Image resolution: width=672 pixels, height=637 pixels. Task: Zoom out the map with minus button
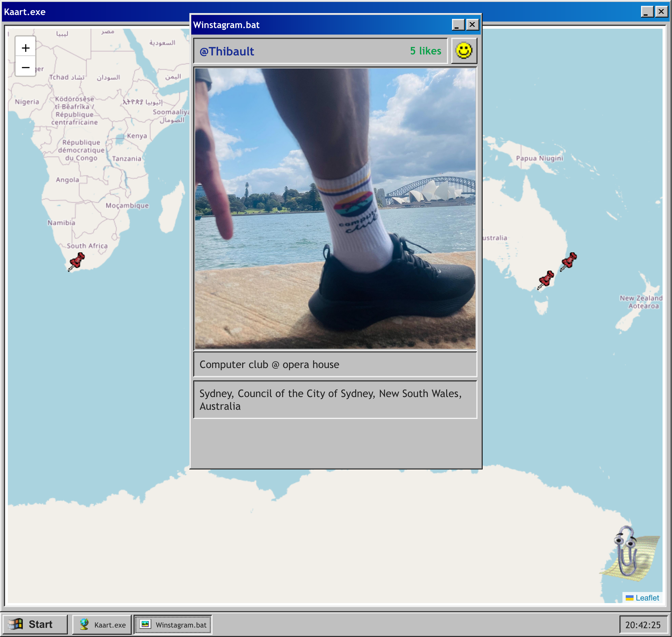[x=25, y=67]
